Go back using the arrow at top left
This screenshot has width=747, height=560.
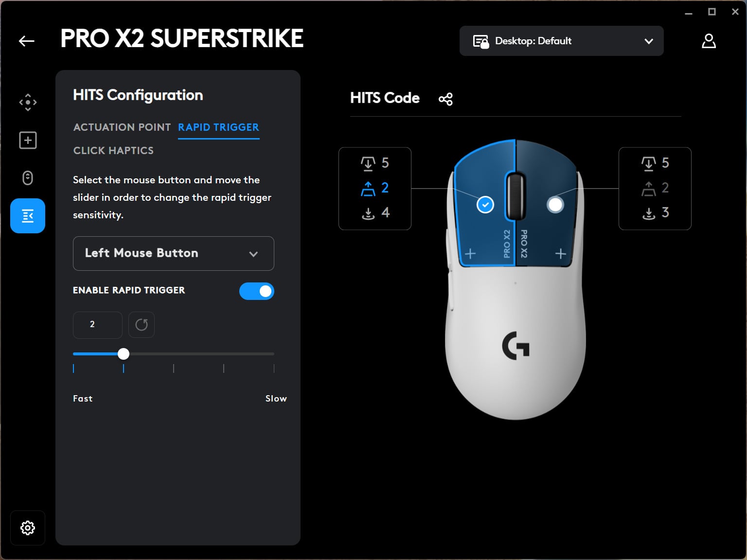[x=27, y=41]
